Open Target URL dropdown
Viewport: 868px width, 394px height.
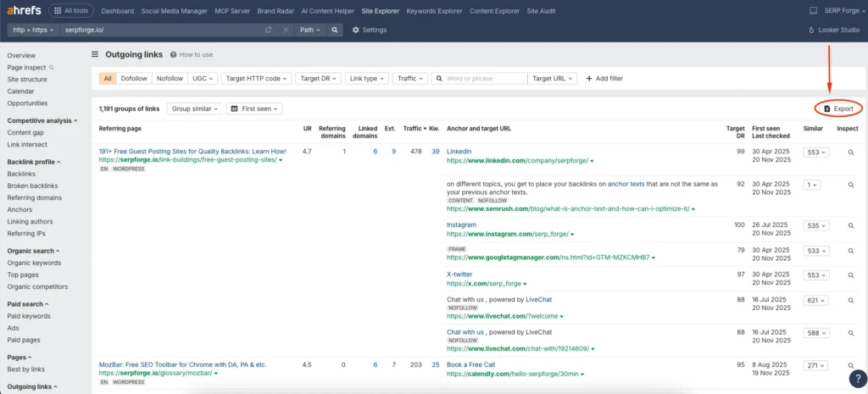[553, 79]
